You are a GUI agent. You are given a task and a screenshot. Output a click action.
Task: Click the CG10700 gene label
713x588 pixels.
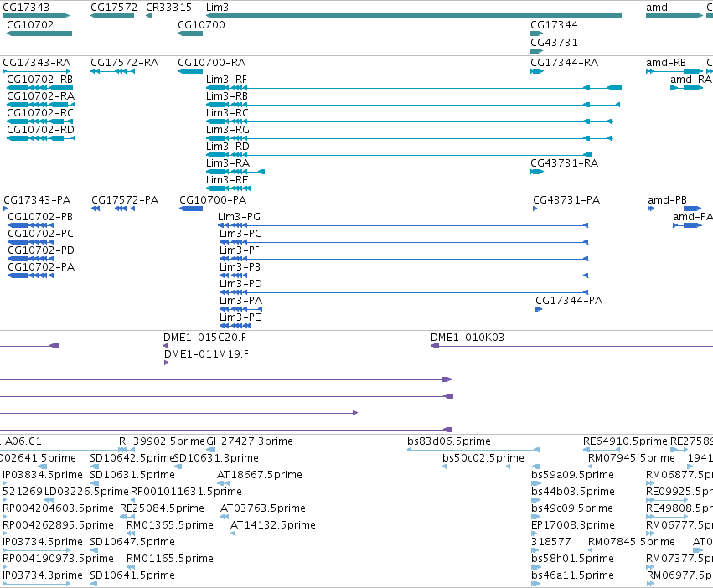click(201, 24)
